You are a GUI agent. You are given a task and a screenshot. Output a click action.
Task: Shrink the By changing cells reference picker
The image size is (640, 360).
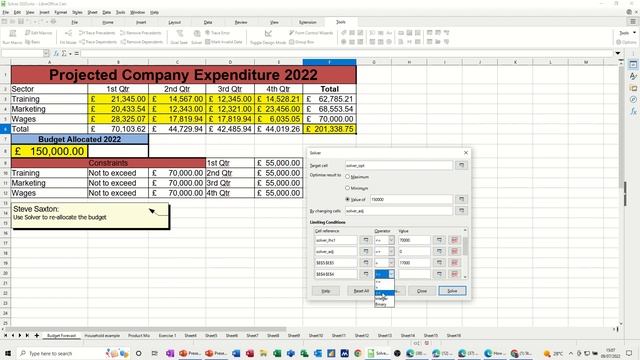click(461, 211)
